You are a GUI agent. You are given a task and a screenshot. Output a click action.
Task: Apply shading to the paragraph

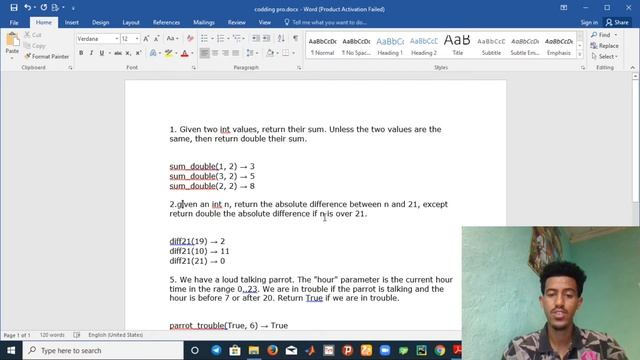(x=271, y=53)
